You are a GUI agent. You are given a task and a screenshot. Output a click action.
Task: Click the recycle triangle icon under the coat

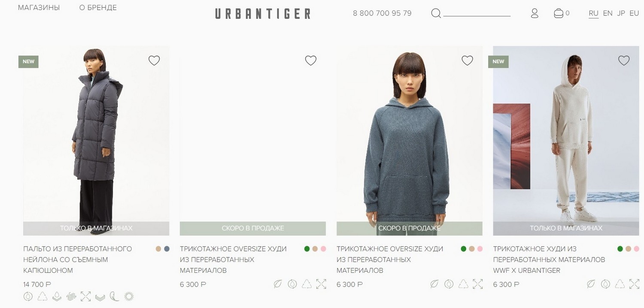pyautogui.click(x=43, y=296)
